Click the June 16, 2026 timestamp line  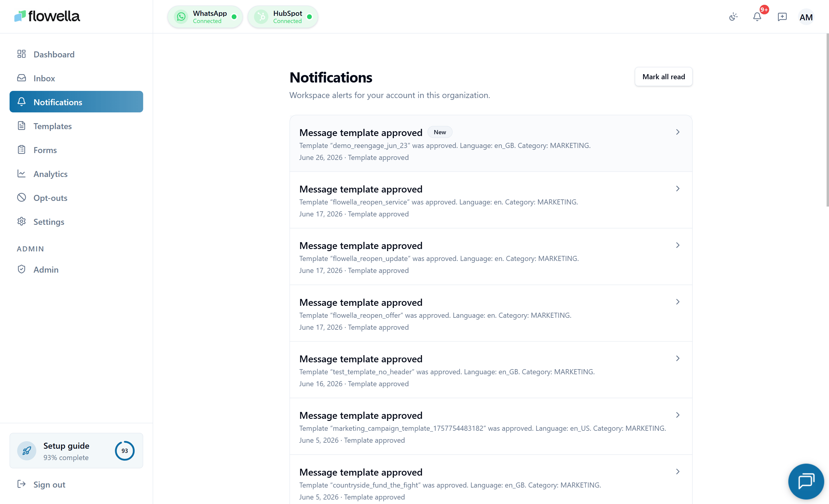[354, 384]
